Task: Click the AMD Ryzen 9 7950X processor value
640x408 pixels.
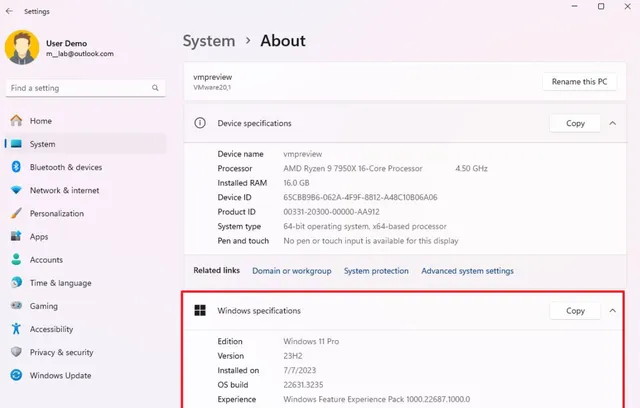Action: click(353, 169)
